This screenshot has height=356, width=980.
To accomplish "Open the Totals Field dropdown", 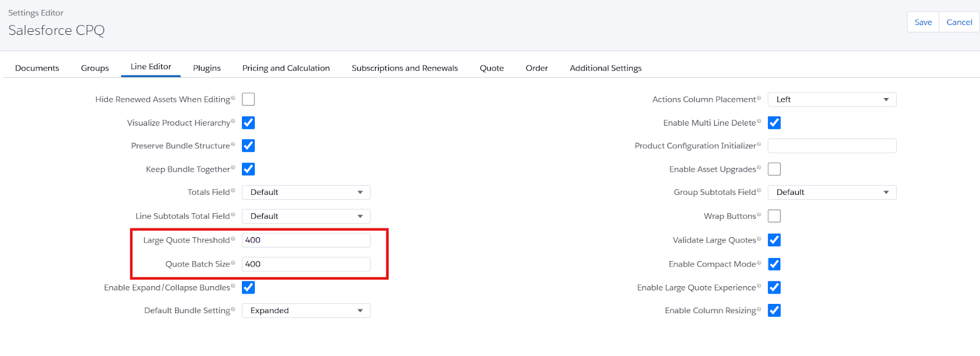I will pos(306,192).
